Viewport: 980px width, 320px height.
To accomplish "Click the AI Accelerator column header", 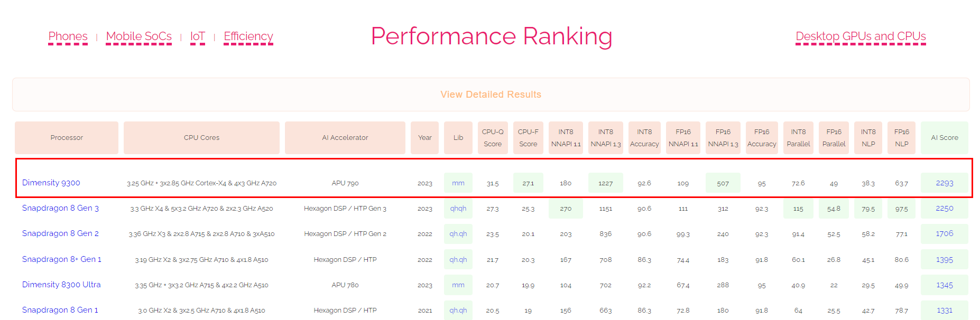I will pyautogui.click(x=345, y=138).
